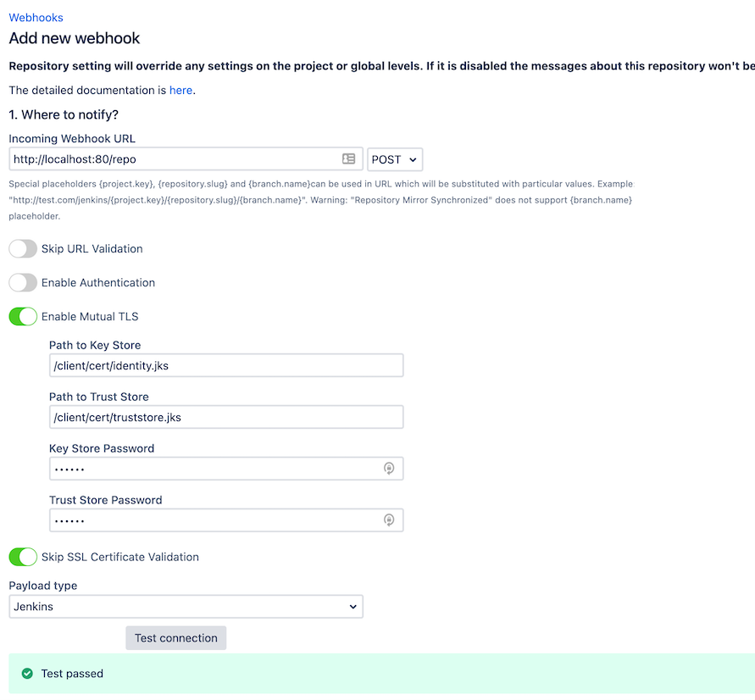755x700 pixels.
Task: Disable the Enable Mutual TLS toggle
Action: (23, 317)
